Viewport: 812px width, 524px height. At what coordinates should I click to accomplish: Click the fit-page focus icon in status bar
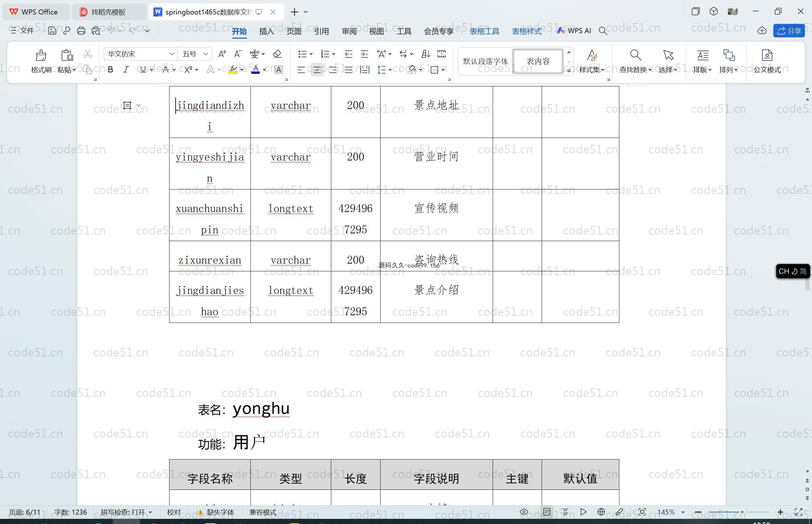642,512
